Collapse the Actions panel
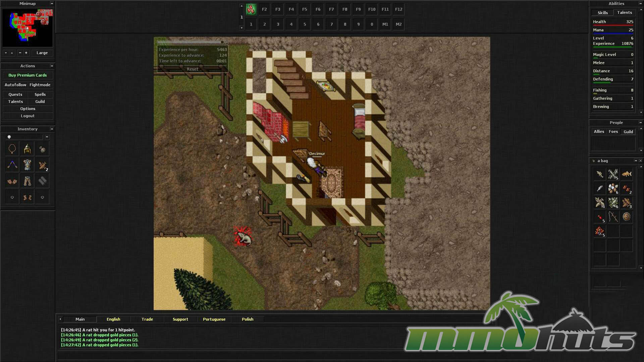Image resolution: width=644 pixels, height=362 pixels. click(x=52, y=66)
